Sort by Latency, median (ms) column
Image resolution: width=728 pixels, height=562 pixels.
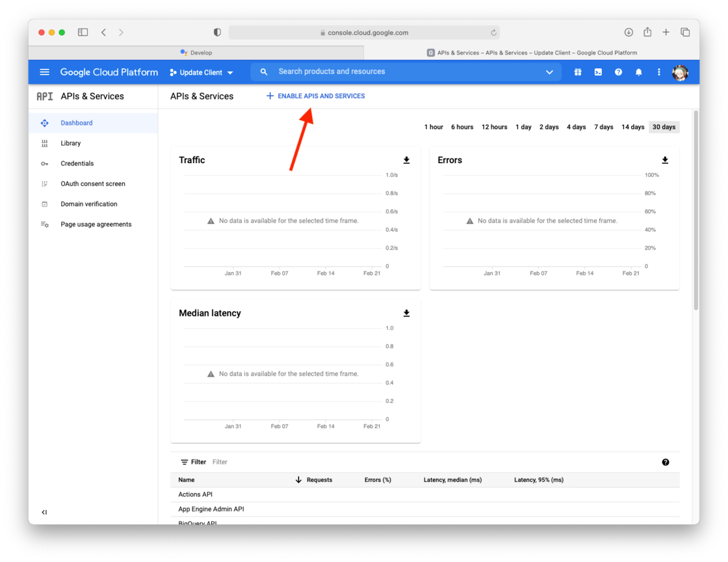[452, 480]
